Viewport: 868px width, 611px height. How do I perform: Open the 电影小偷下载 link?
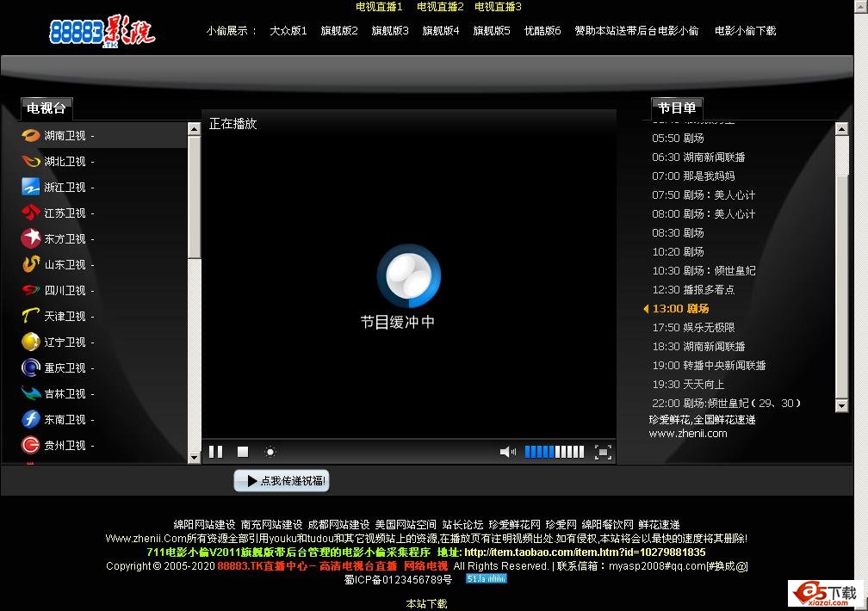pos(745,31)
